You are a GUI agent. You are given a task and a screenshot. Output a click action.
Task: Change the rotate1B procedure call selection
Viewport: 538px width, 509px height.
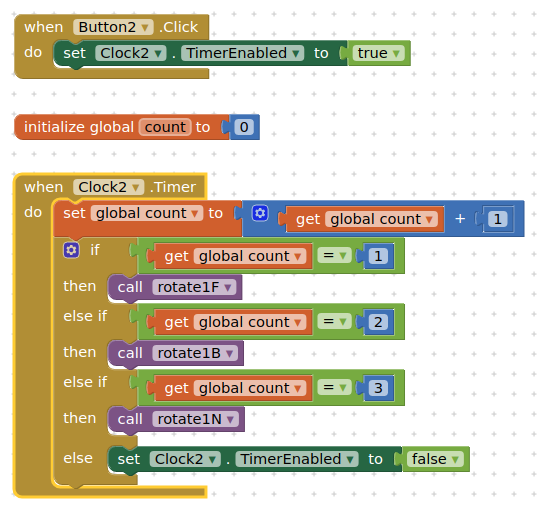[195, 353]
